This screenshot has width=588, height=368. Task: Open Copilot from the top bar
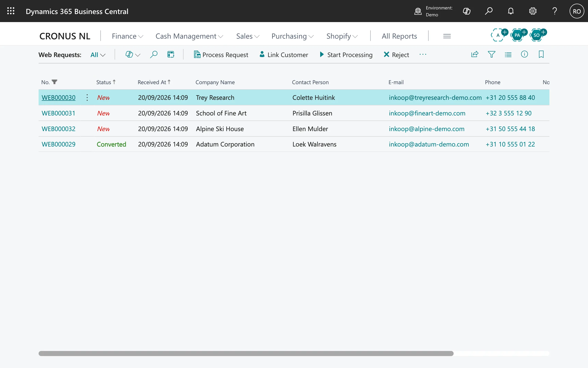467,11
